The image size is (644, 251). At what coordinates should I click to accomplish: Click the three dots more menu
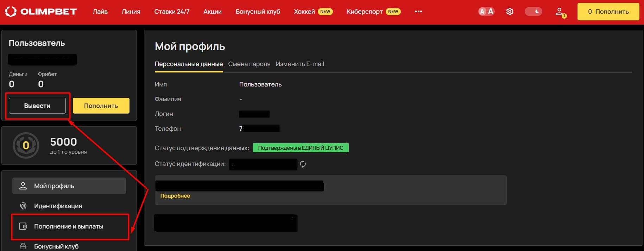pyautogui.click(x=418, y=12)
